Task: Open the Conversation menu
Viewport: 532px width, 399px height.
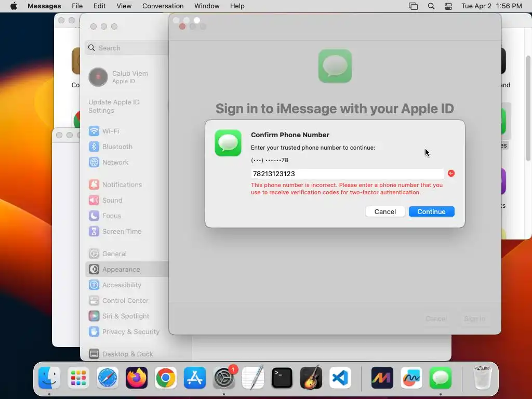Action: [x=163, y=6]
